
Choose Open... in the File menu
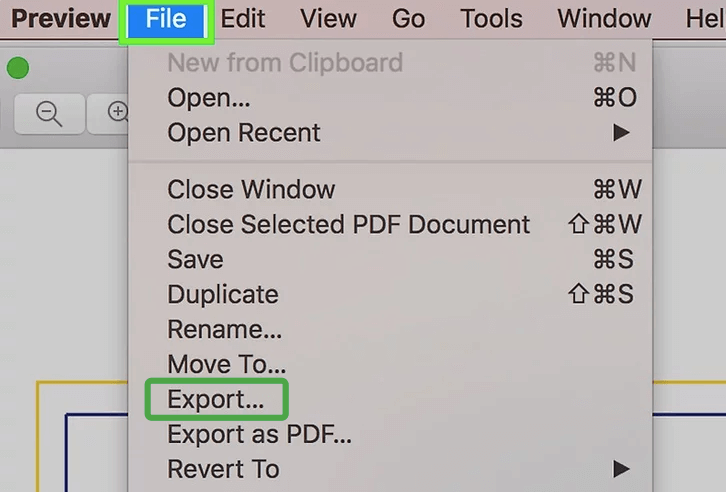[208, 98]
